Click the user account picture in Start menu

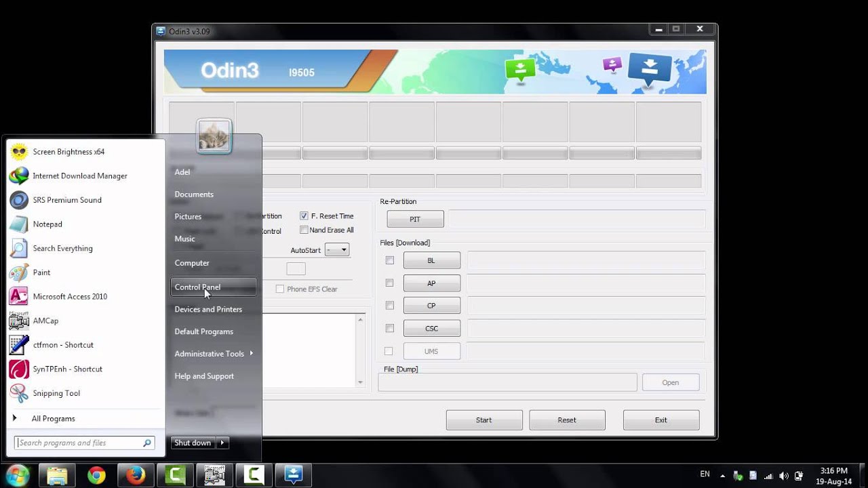(x=214, y=136)
